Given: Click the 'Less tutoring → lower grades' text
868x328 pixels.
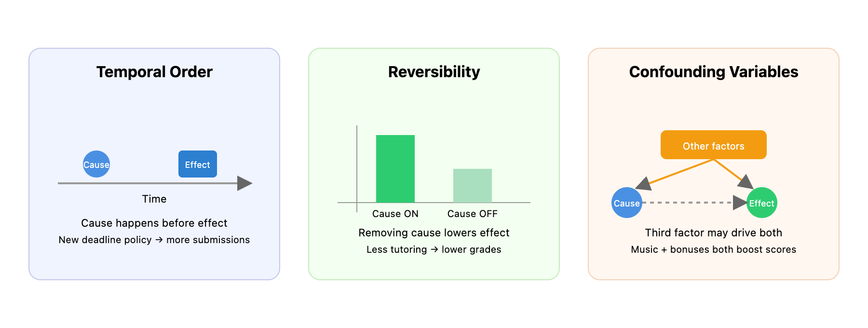Looking at the screenshot, I should click(x=434, y=249).
